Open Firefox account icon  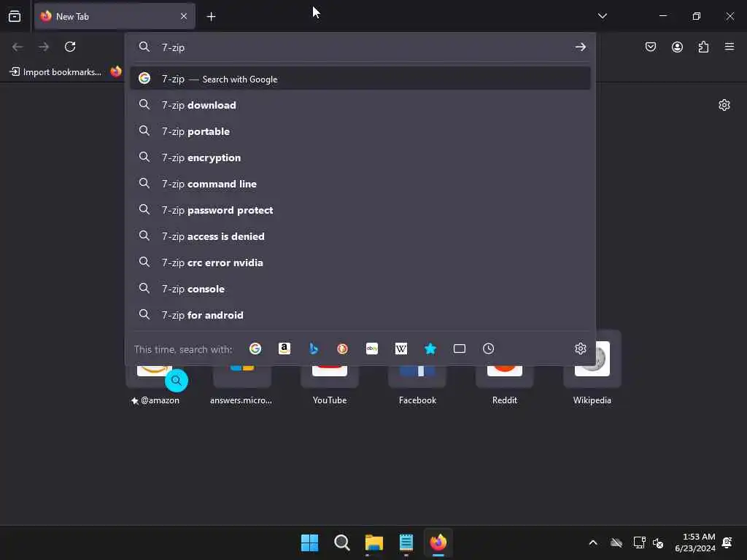coord(677,47)
